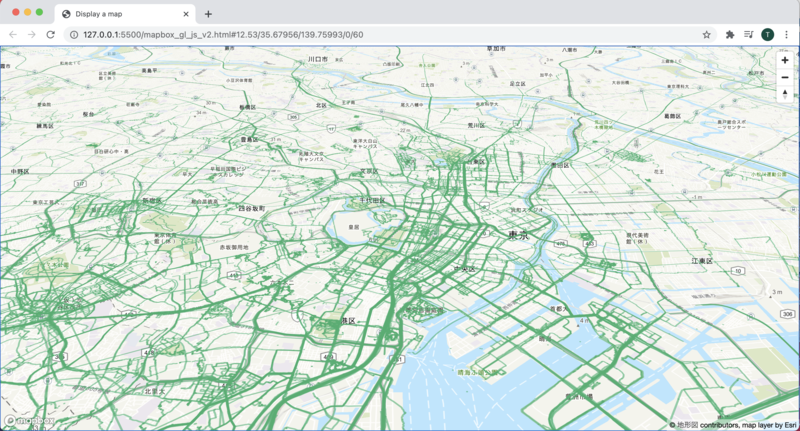The image size is (800, 431).
Task: Click the 板橋区 label on the map
Action: pos(247,108)
